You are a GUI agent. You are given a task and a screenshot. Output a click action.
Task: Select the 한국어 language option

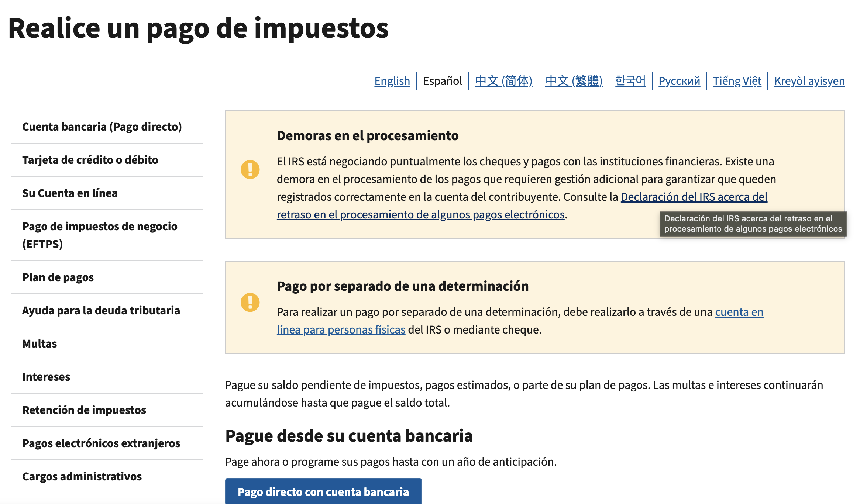[630, 81]
